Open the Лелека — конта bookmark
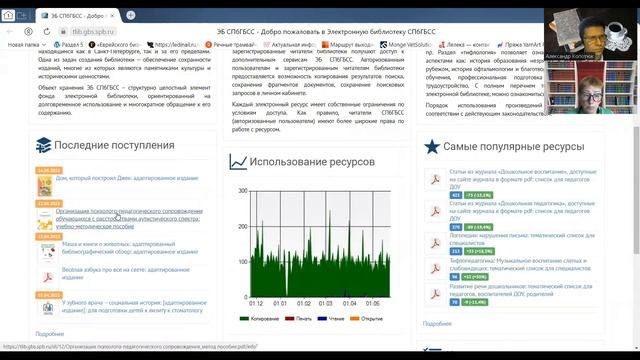This screenshot has height=360, width=640. click(464, 44)
